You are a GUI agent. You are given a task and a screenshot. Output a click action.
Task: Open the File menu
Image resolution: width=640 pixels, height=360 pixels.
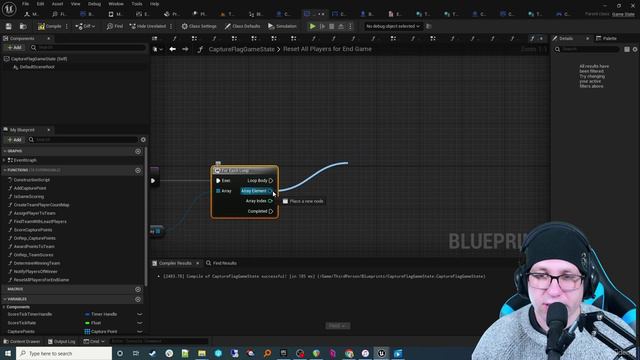tap(25, 4)
